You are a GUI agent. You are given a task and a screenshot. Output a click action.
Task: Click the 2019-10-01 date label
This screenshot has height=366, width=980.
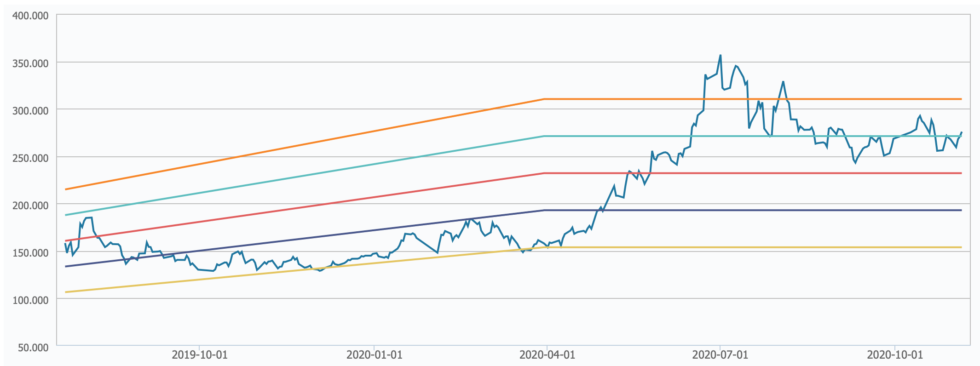click(199, 355)
